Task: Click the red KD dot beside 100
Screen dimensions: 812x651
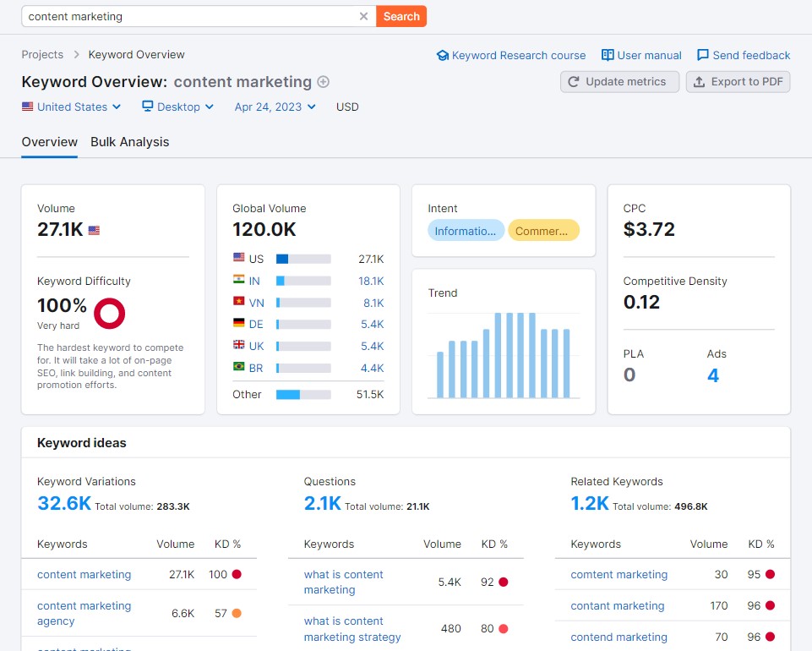Action: click(237, 574)
